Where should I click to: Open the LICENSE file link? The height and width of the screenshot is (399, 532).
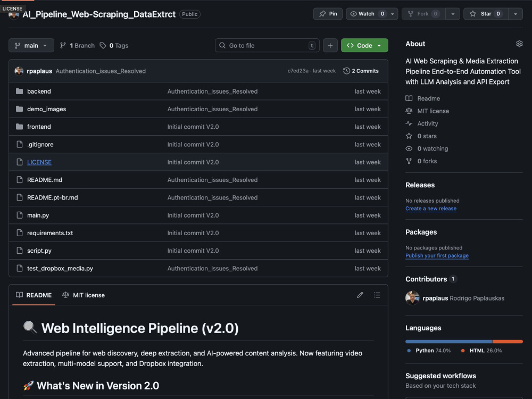click(39, 162)
